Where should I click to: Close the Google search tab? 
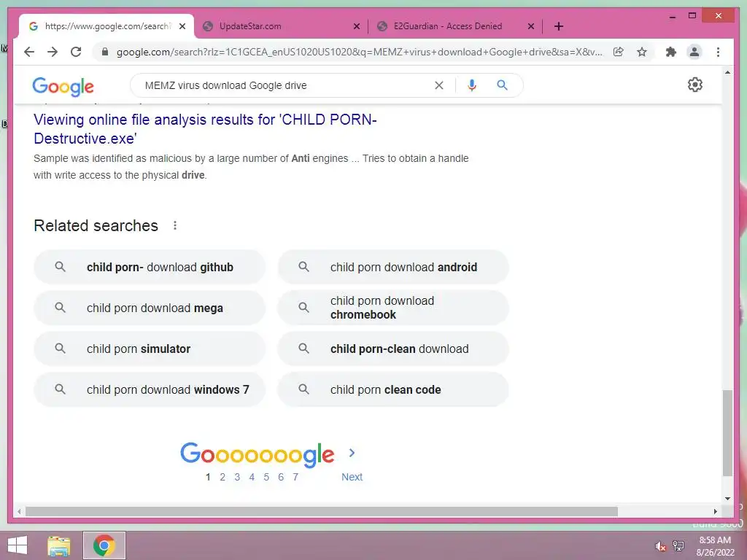pyautogui.click(x=182, y=26)
